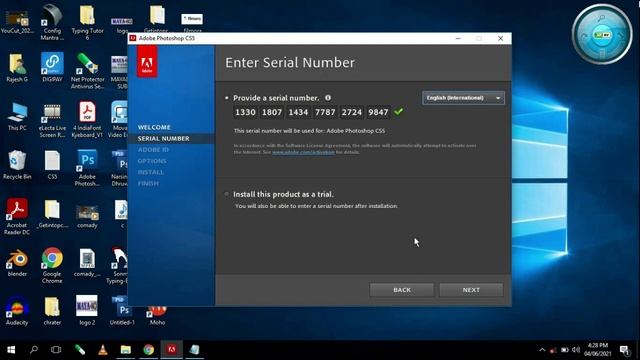Select the Config Mantra desktop icon

pyautogui.click(x=52, y=23)
